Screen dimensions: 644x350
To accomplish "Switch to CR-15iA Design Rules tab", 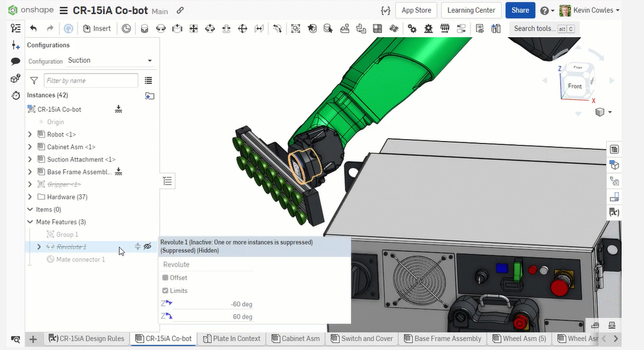I will 87,338.
